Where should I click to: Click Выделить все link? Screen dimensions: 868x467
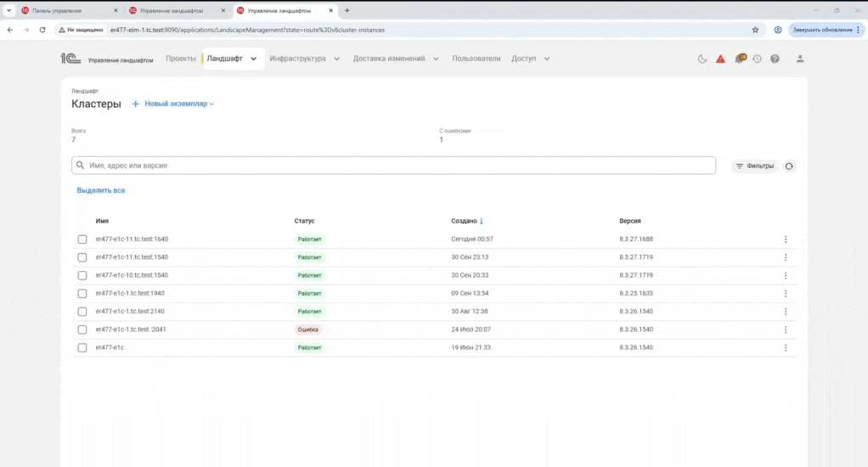[x=101, y=190]
